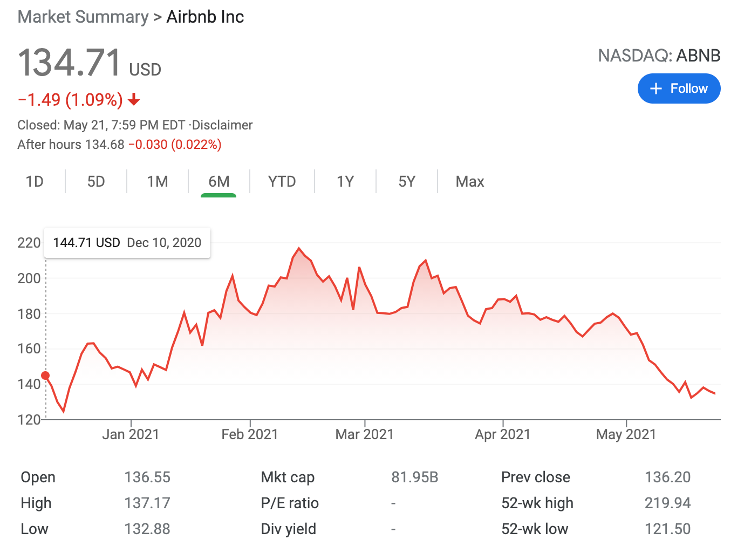Click the chart peak near mid-February 2021
The height and width of the screenshot is (560, 751).
click(x=299, y=249)
